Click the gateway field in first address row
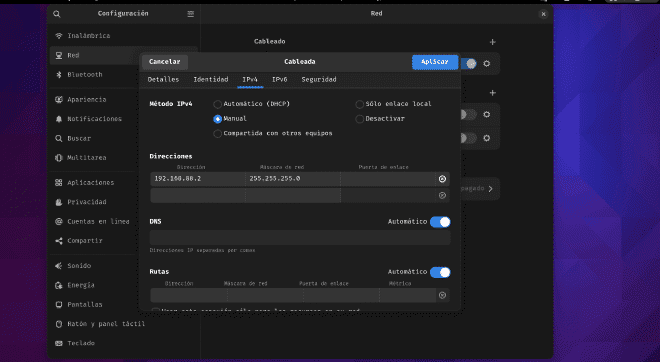This screenshot has width=660, height=362. tap(388, 179)
